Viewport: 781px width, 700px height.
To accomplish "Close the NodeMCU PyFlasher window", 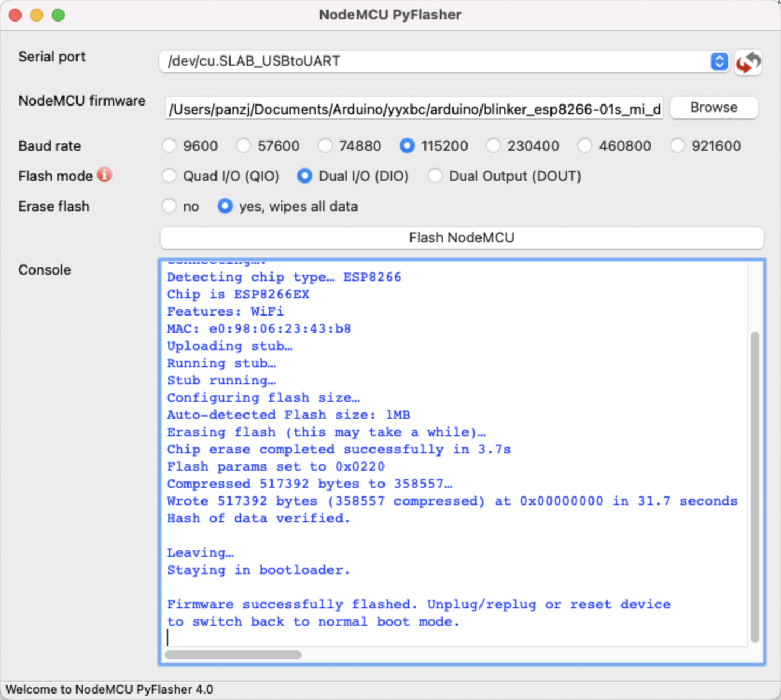I will (x=15, y=15).
